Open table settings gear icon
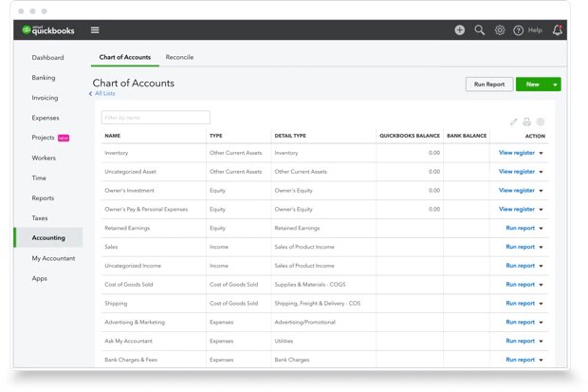The width and height of the screenshot is (588, 392). tap(541, 121)
